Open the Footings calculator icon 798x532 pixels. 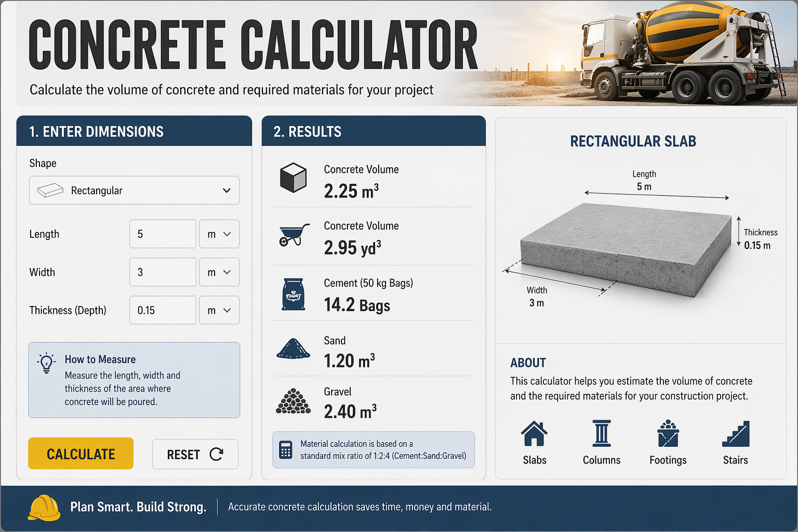click(668, 434)
